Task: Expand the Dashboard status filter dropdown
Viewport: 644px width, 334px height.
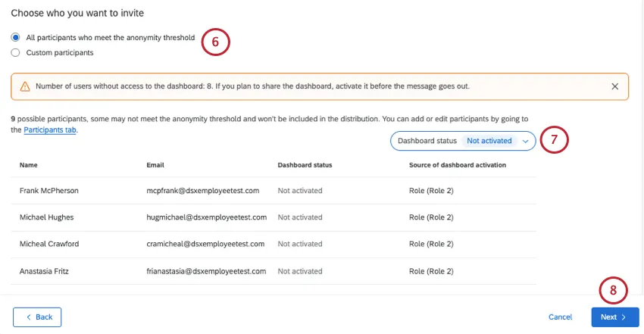Action: 525,141
